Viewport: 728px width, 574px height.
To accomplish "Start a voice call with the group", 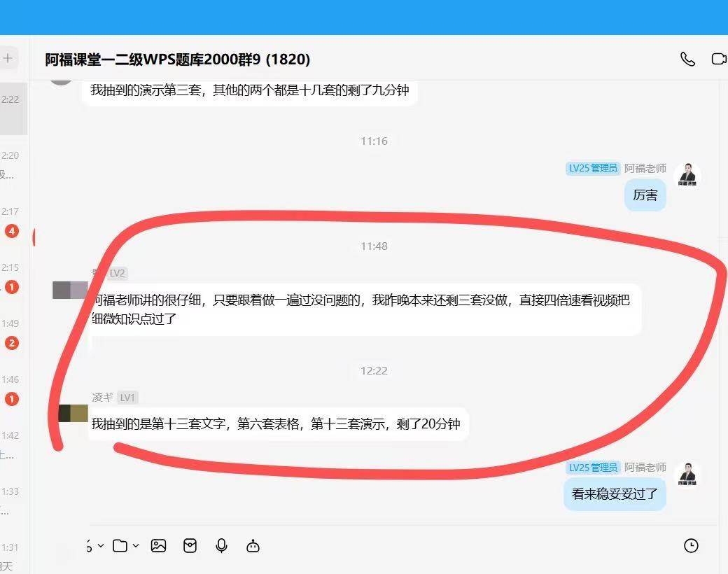I will [687, 59].
